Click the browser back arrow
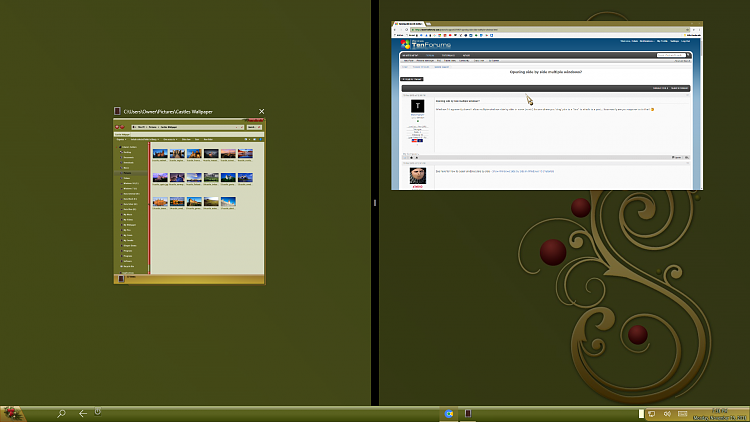Image resolution: width=750 pixels, height=422 pixels. tap(395, 30)
